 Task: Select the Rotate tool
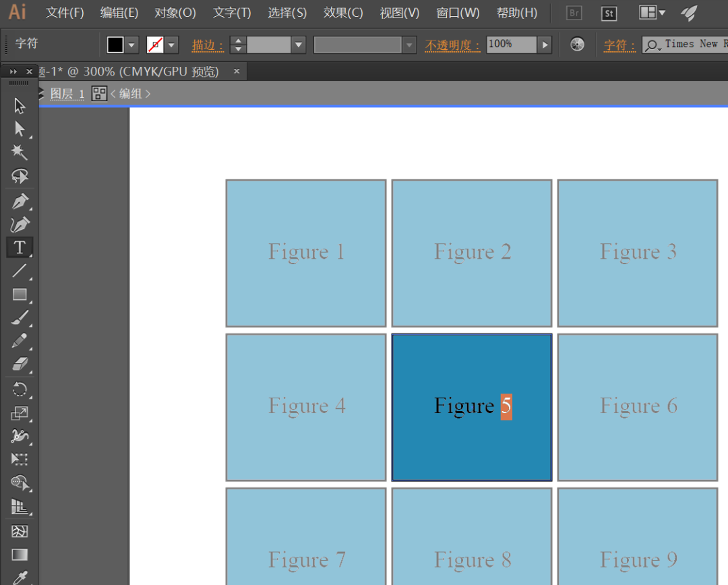[x=20, y=389]
